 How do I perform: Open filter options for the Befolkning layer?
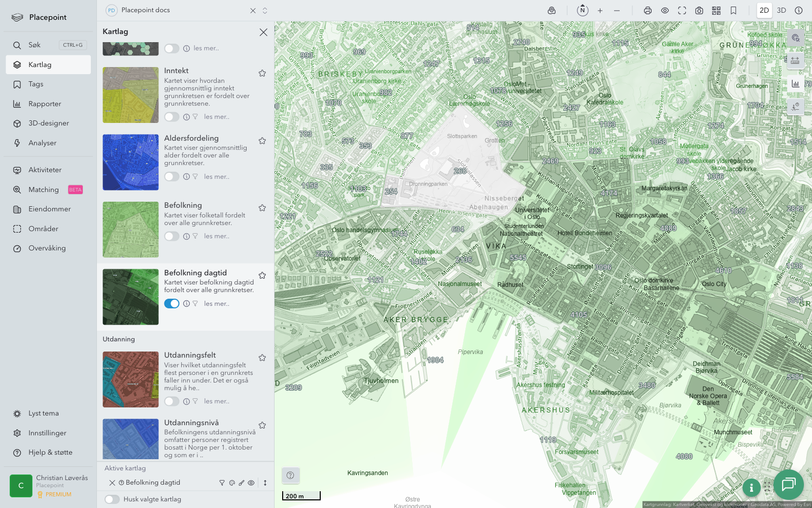(195, 236)
